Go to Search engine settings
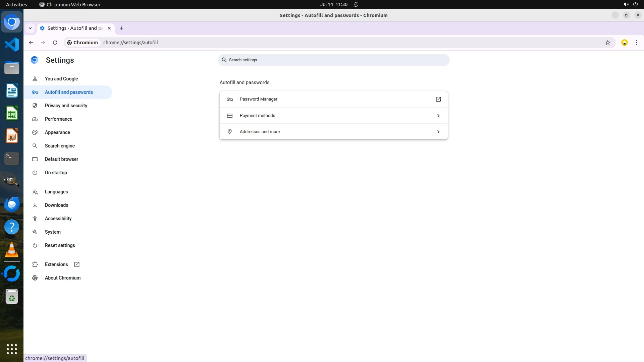The height and width of the screenshot is (362, 644). (60, 146)
